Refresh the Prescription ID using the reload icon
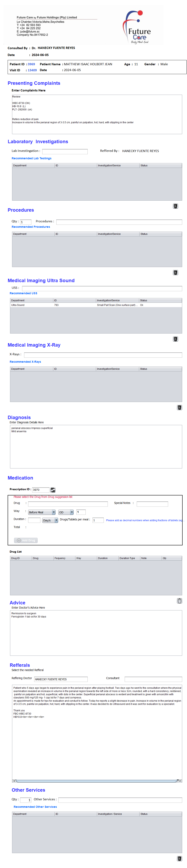Screen dimensions: 187x868 click(53, 490)
